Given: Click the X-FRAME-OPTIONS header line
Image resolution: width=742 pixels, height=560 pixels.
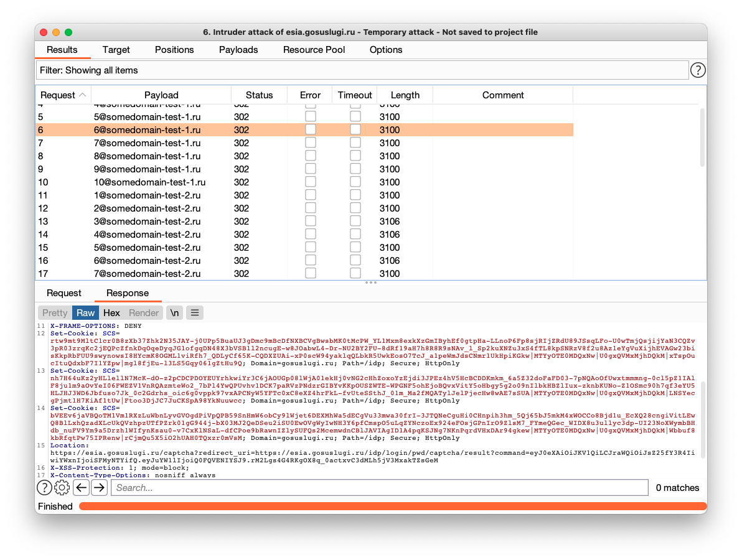Looking at the screenshot, I should 96,326.
